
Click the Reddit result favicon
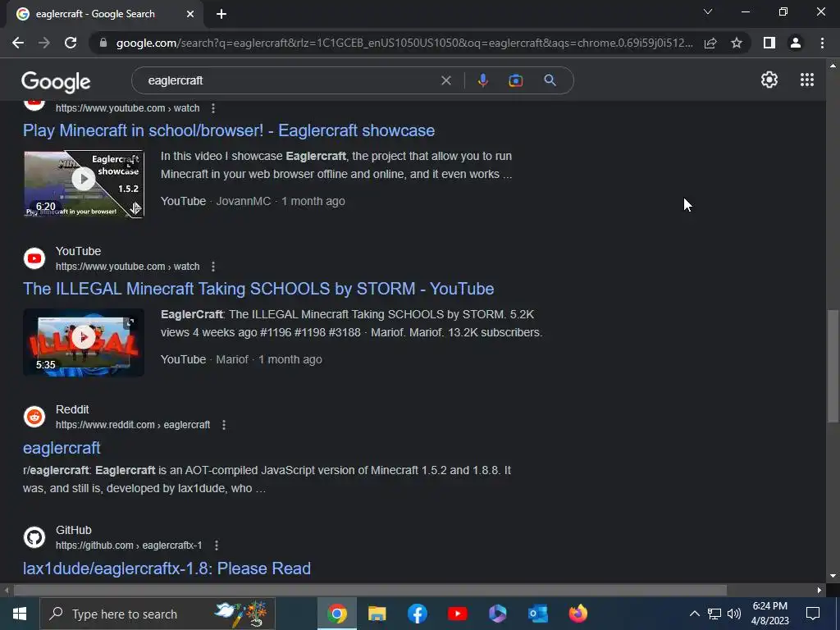click(34, 417)
